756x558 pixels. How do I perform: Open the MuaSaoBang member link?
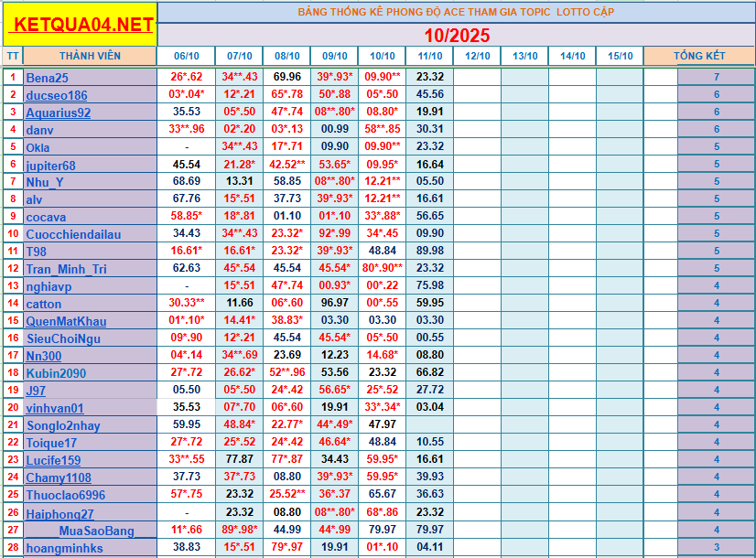pos(96,531)
